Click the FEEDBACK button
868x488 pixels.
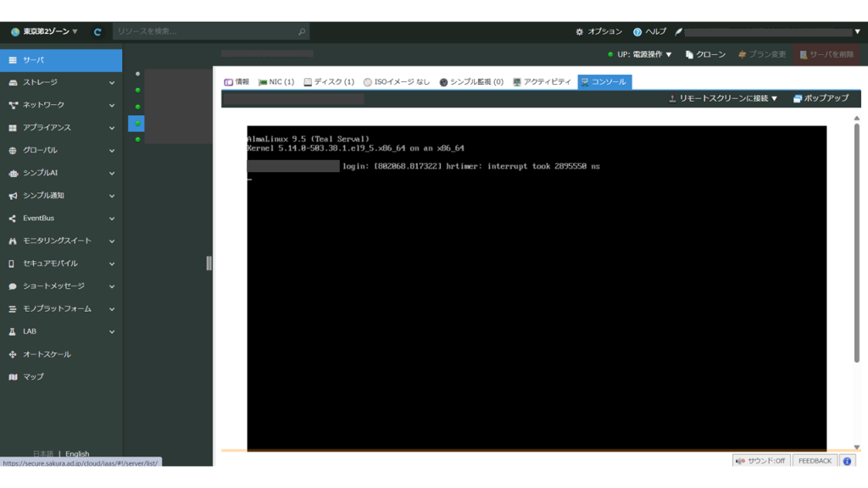[x=815, y=461]
